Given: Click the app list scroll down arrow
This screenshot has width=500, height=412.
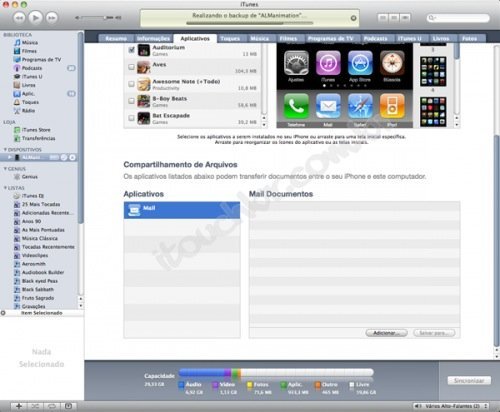Looking at the screenshot, I should (264, 125).
